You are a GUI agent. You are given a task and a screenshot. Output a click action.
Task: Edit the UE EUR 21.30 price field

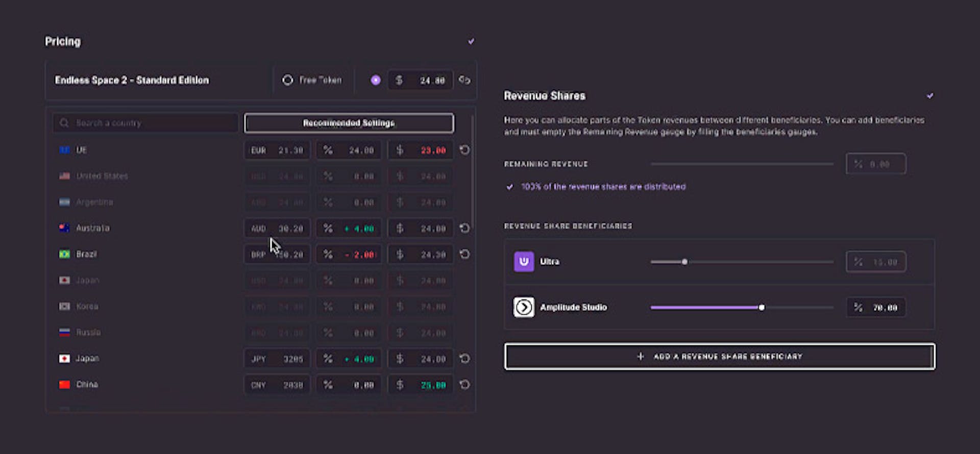coord(277,150)
